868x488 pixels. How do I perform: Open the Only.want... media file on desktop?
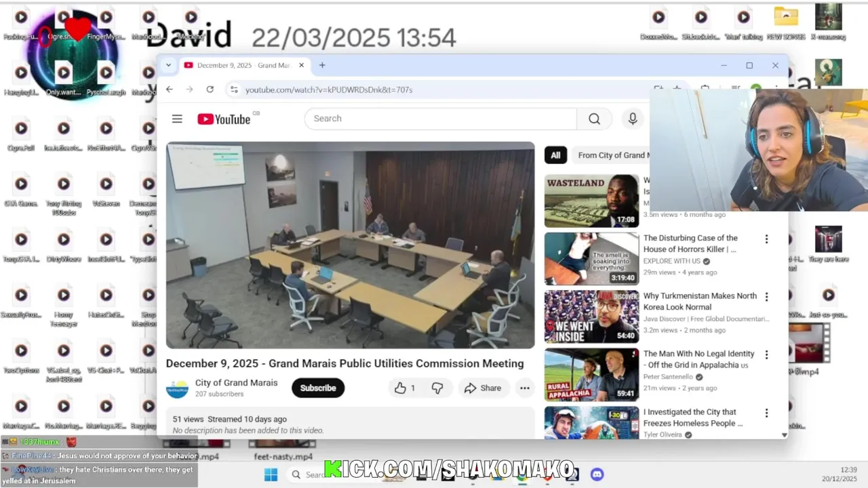coord(63,78)
